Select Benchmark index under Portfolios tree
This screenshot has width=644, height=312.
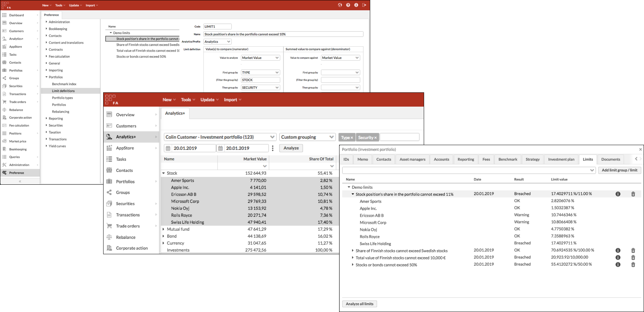(x=64, y=84)
